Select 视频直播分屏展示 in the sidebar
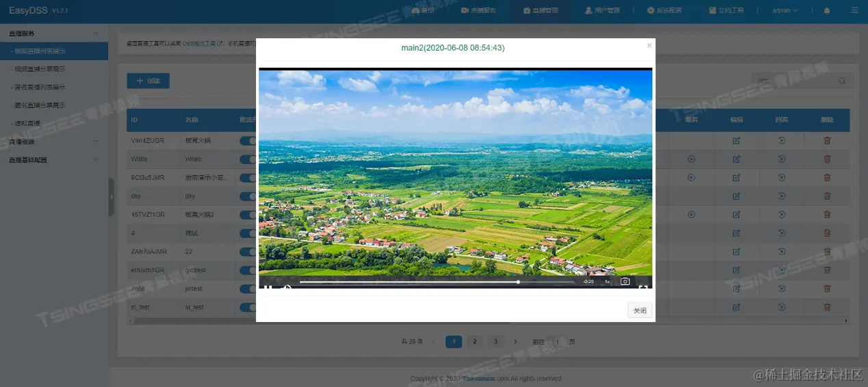The height and width of the screenshot is (387, 868). pos(54,69)
